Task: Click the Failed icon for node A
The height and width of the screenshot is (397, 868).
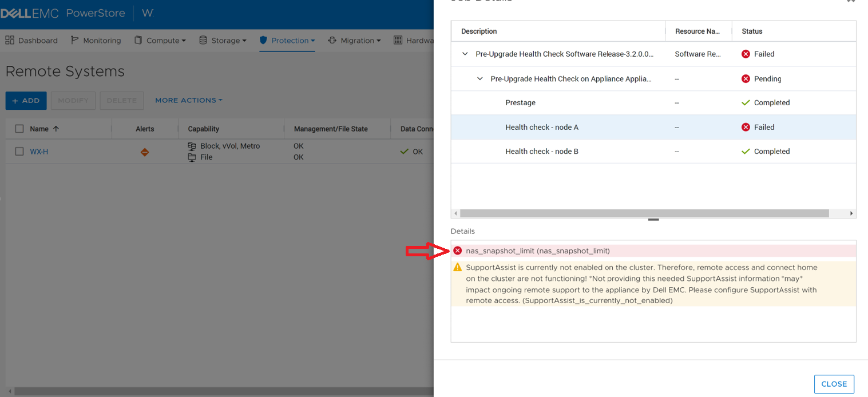Action: 746,127
